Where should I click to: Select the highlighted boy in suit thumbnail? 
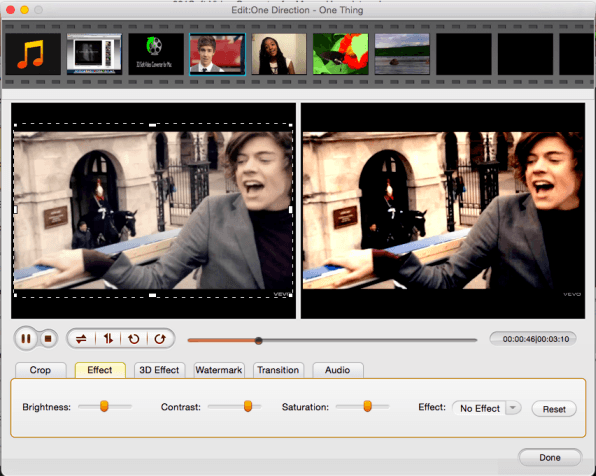click(x=217, y=54)
